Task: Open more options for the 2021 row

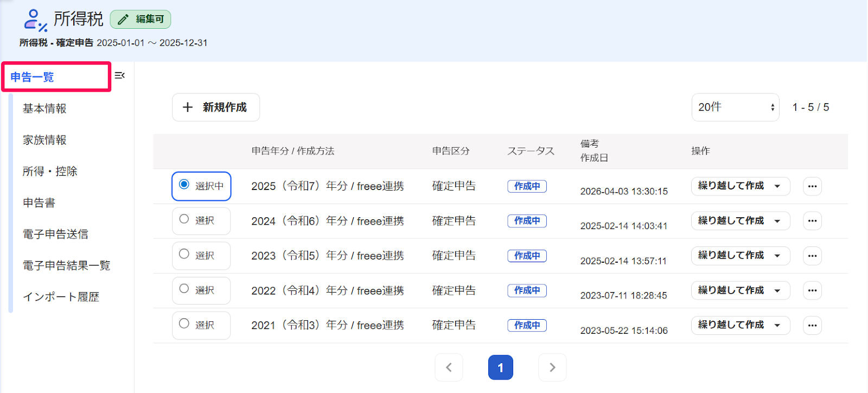Action: tap(812, 325)
